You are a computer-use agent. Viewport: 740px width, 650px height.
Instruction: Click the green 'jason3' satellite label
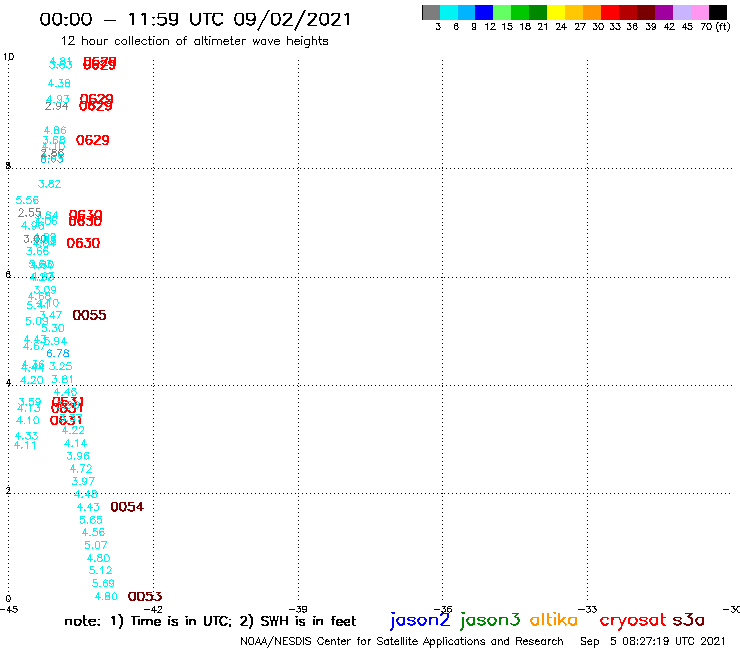pos(490,620)
